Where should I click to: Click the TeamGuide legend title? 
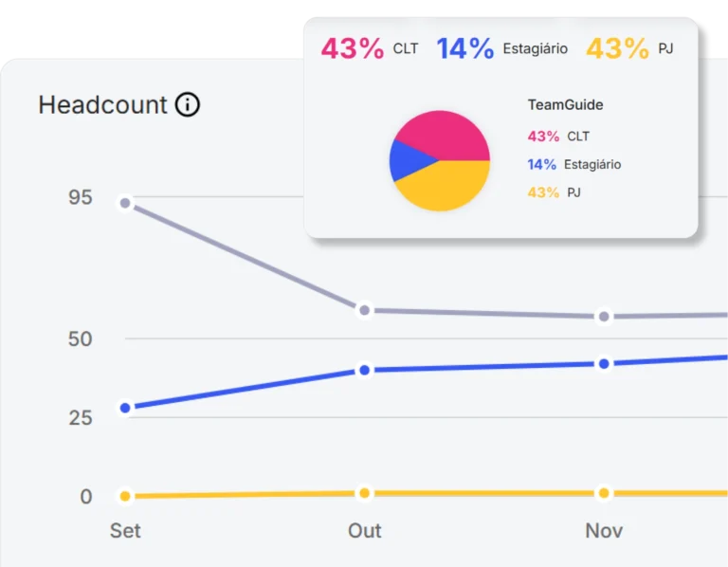566,105
